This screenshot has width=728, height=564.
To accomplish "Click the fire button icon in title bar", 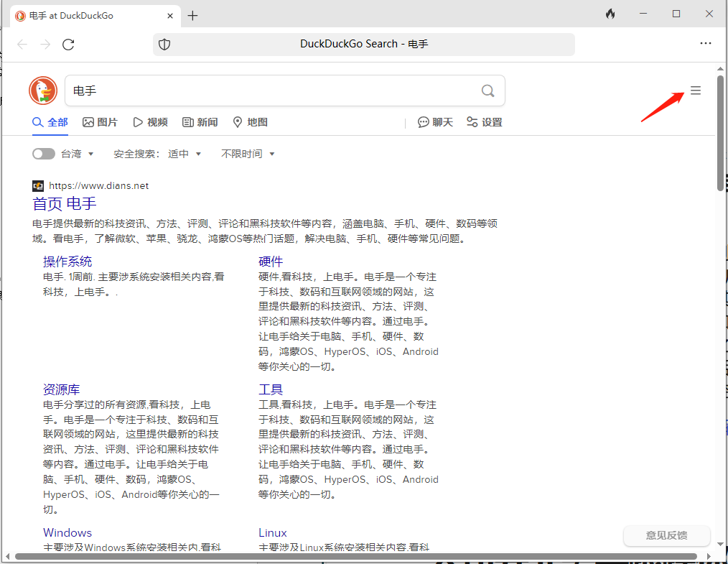I will [610, 14].
